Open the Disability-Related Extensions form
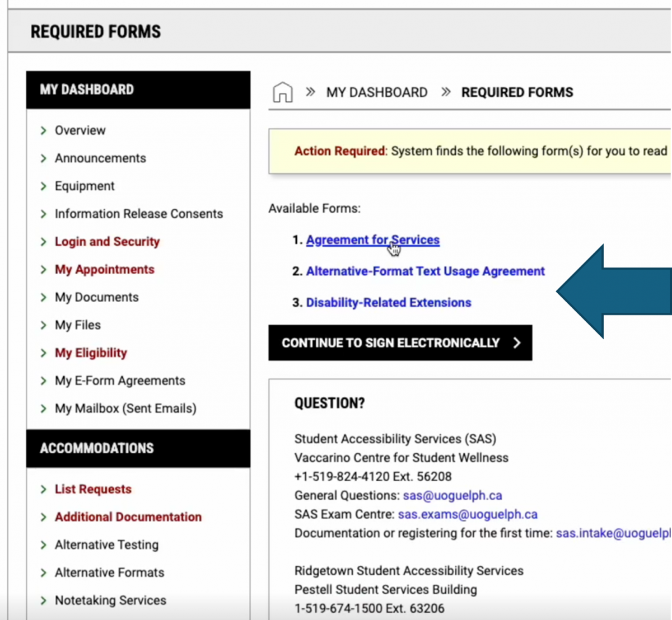Viewport: 672px width, 620px height. click(388, 303)
